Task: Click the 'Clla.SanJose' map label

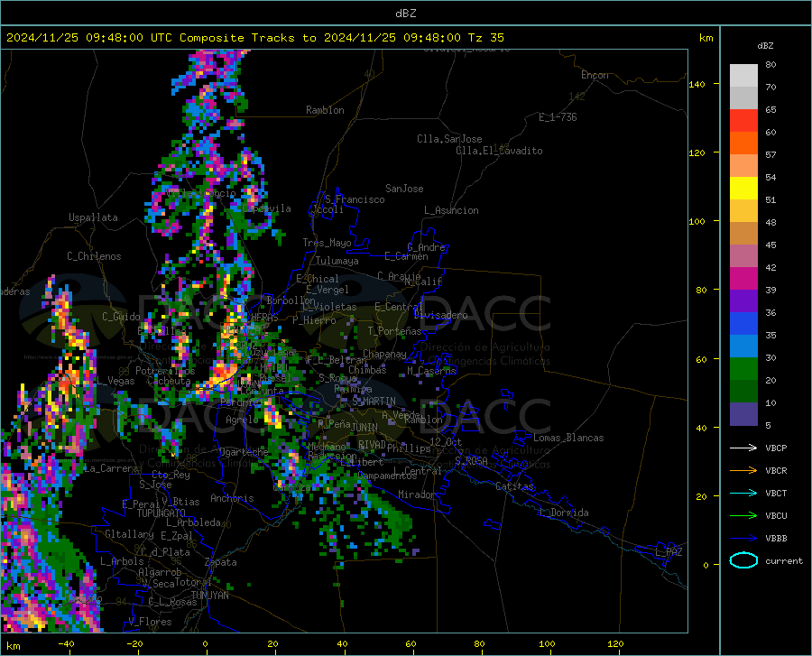Action: (449, 139)
